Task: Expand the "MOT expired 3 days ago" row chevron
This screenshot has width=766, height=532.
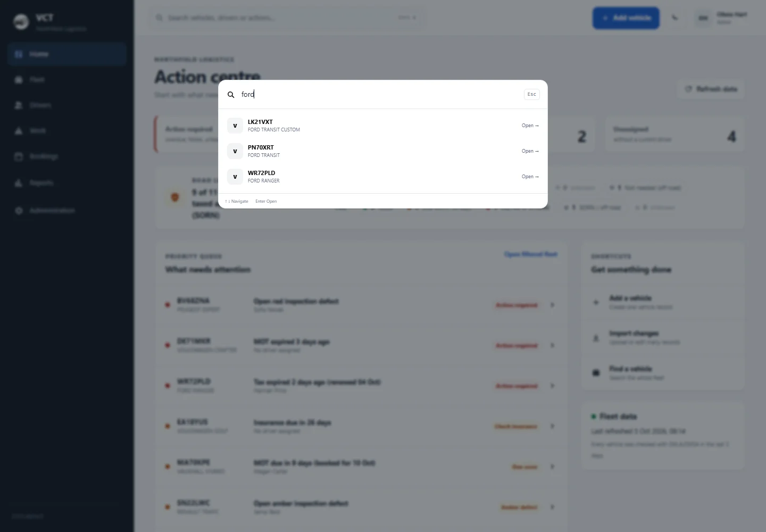Action: click(x=552, y=346)
